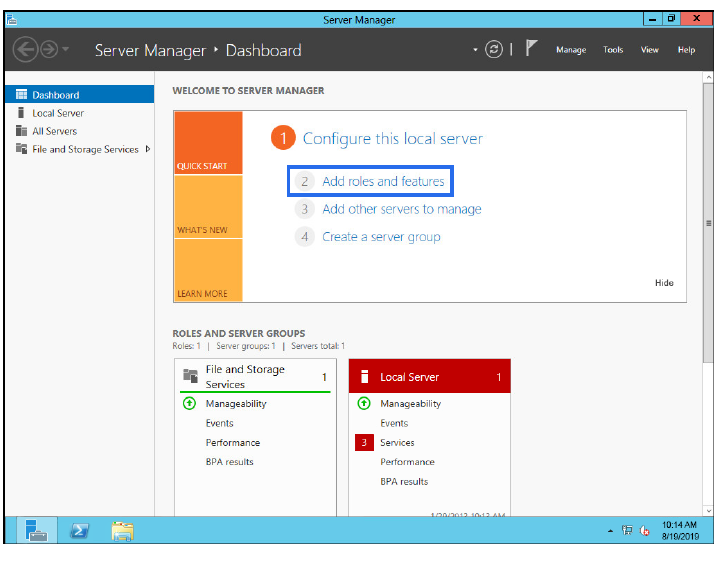
Task: Click the All Servers sidebar icon
Action: (x=21, y=131)
